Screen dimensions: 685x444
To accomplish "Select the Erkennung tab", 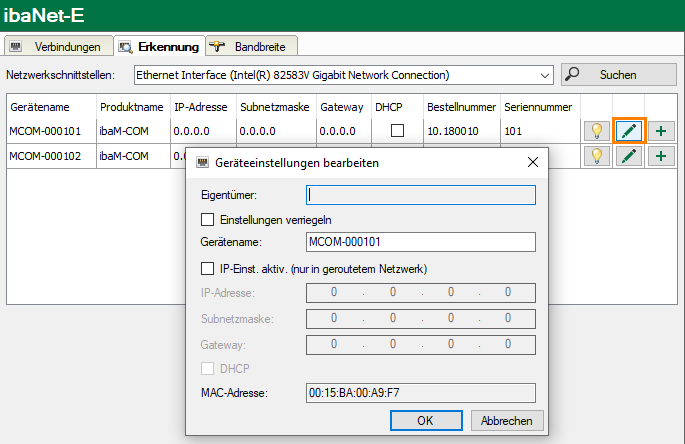I will coord(159,47).
